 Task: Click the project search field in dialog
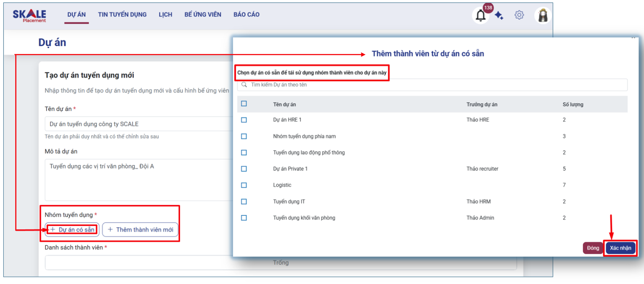(x=433, y=85)
